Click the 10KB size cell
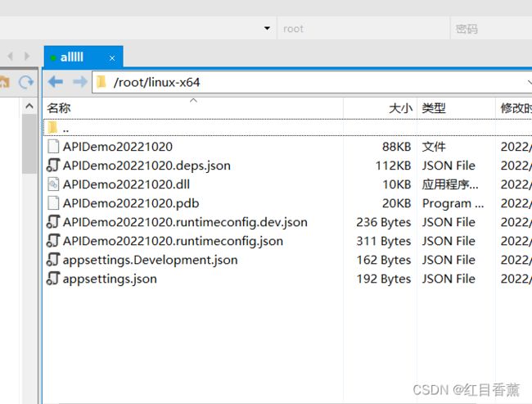Image resolution: width=532 pixels, height=404 pixels. coord(397,184)
